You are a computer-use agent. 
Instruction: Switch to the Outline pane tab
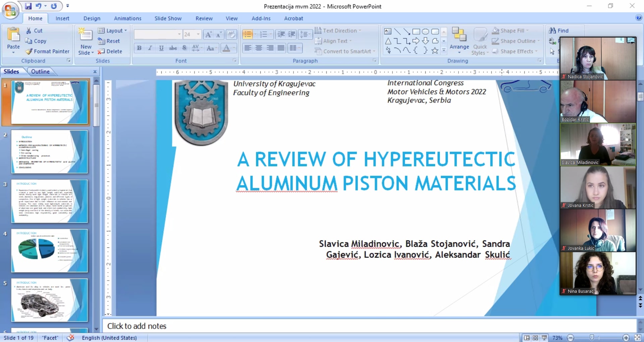point(40,71)
